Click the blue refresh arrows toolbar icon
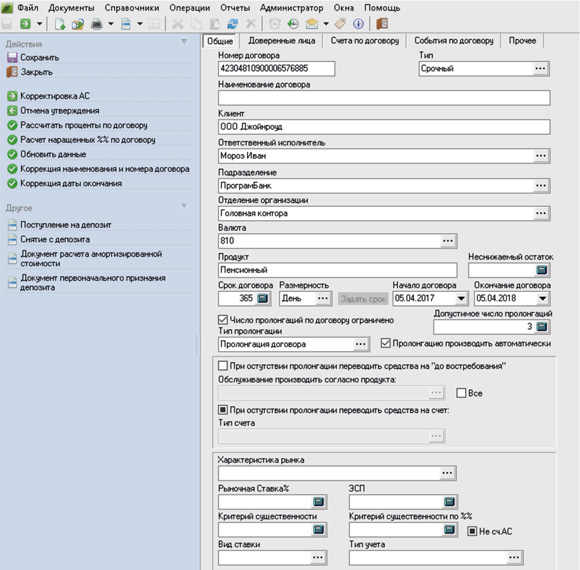The width and height of the screenshot is (580, 570). (x=232, y=24)
